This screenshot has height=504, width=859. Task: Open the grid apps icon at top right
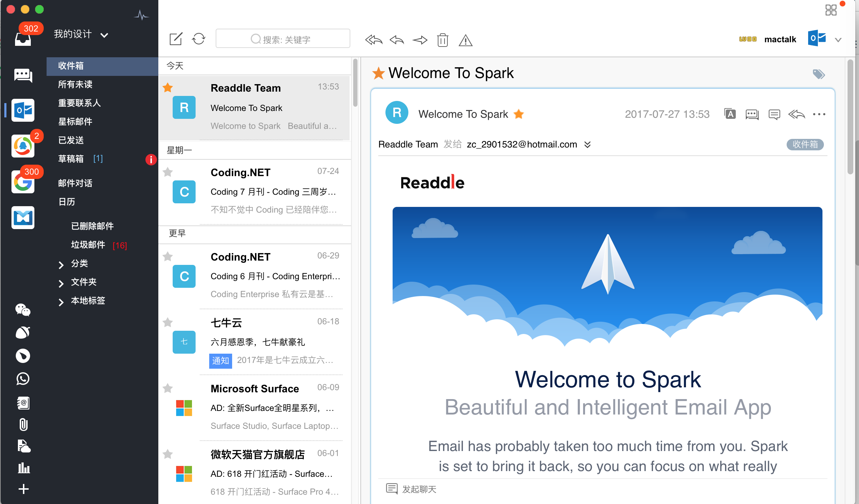(x=831, y=10)
